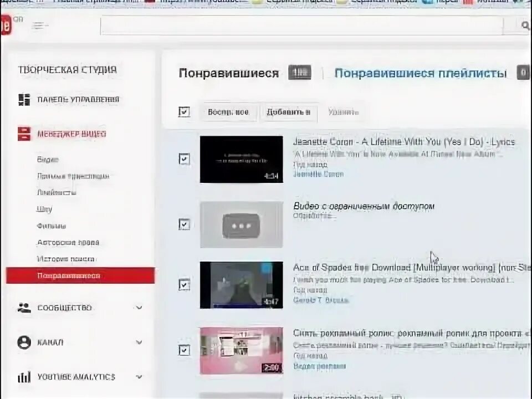This screenshot has height=399, width=532.
Task: Expand the Сообщество section chevron
Action: (x=139, y=308)
